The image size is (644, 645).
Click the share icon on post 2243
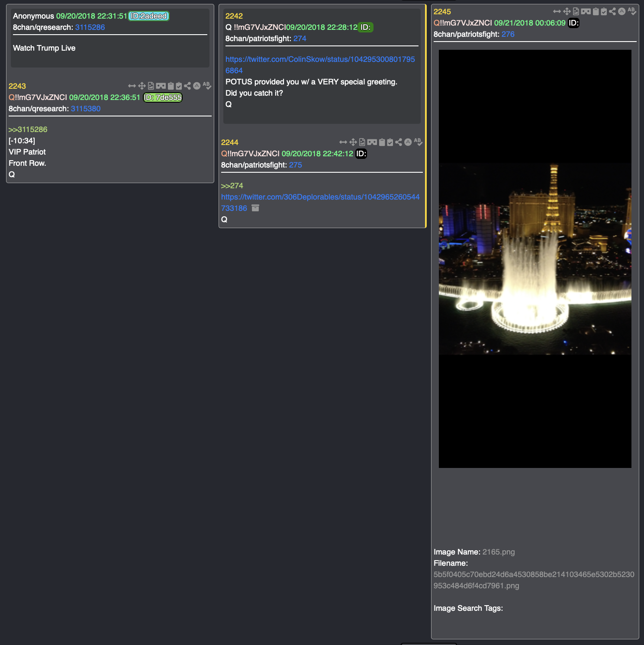(187, 86)
